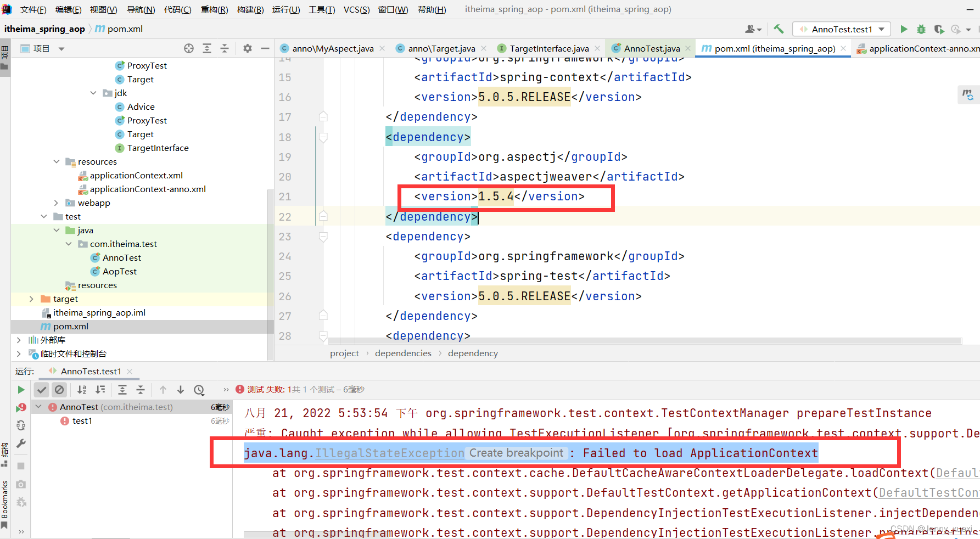The width and height of the screenshot is (980, 539).
Task: Toggle showing ignored tests with the slash icon
Action: pos(60,389)
